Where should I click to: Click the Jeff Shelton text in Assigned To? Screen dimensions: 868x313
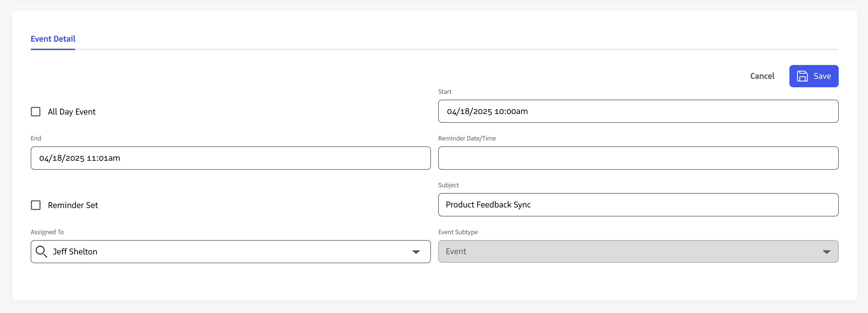[x=75, y=252]
